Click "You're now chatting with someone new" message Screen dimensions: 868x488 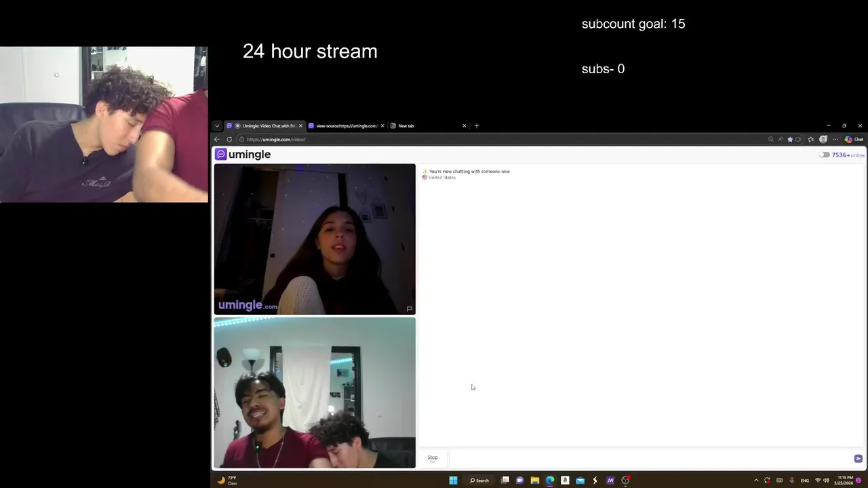[469, 171]
